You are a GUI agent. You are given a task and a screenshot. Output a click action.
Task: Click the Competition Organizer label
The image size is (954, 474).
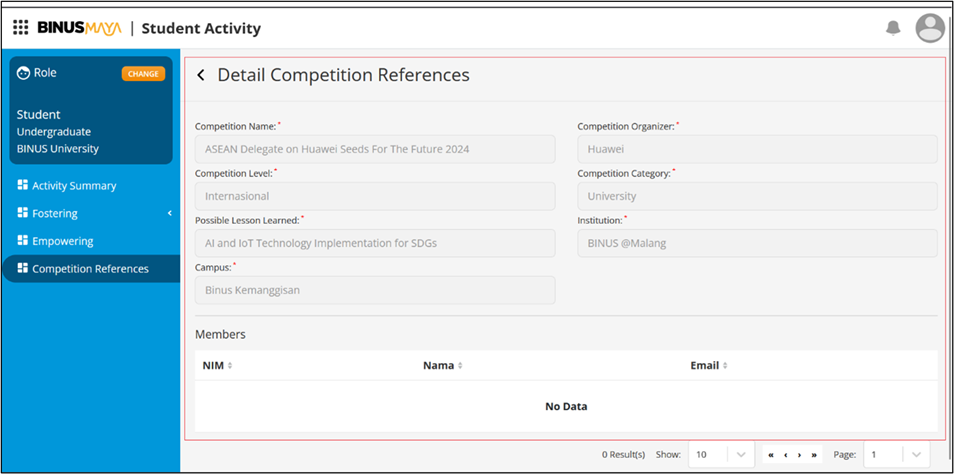[626, 126]
